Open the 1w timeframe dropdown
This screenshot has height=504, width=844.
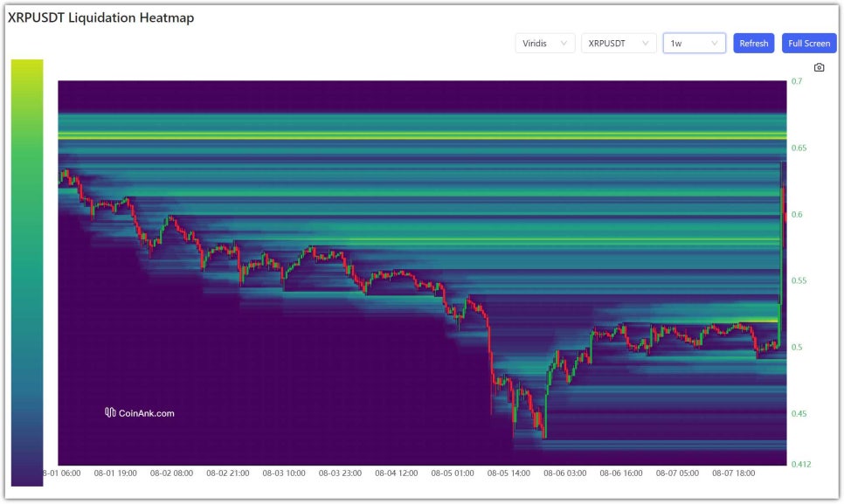coord(694,43)
